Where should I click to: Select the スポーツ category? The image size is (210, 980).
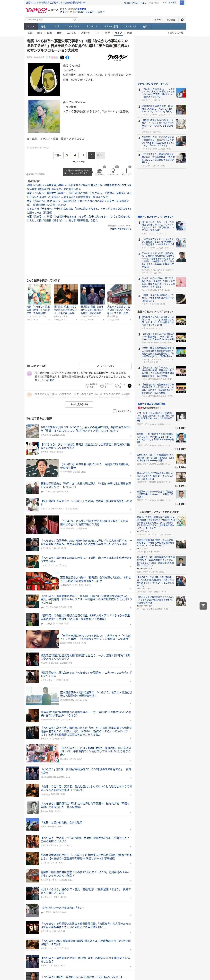point(86,33)
